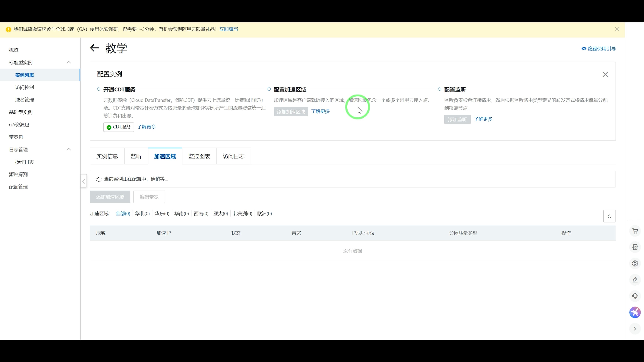644x362 pixels.
Task: Open the settings gear in right sidebar
Action: pyautogui.click(x=635, y=264)
